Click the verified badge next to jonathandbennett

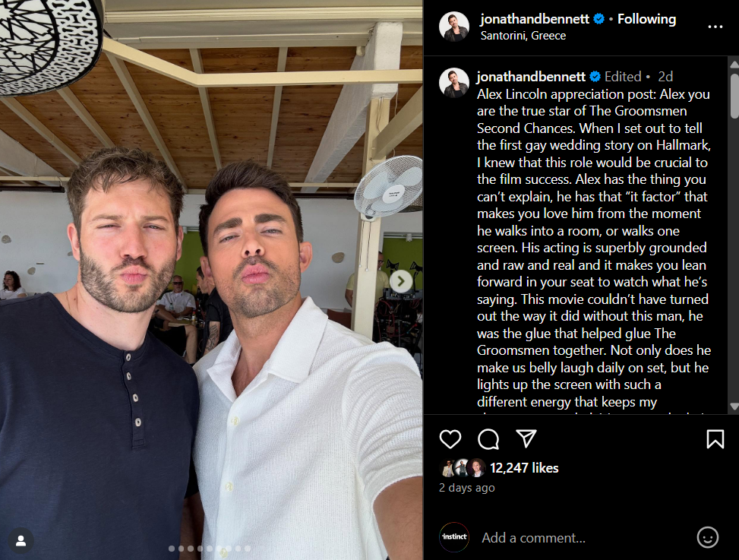point(598,19)
